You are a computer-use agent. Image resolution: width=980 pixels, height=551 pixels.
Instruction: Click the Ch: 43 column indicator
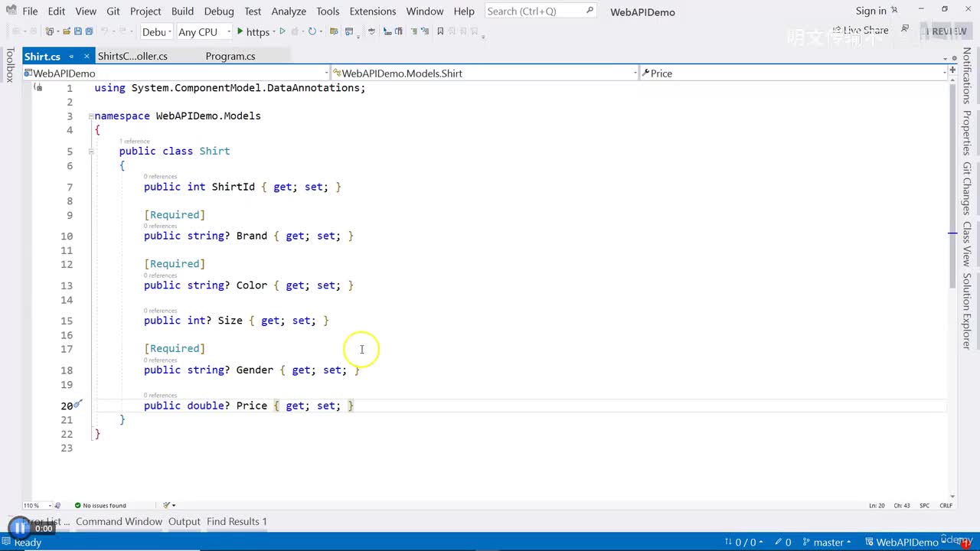(x=902, y=506)
